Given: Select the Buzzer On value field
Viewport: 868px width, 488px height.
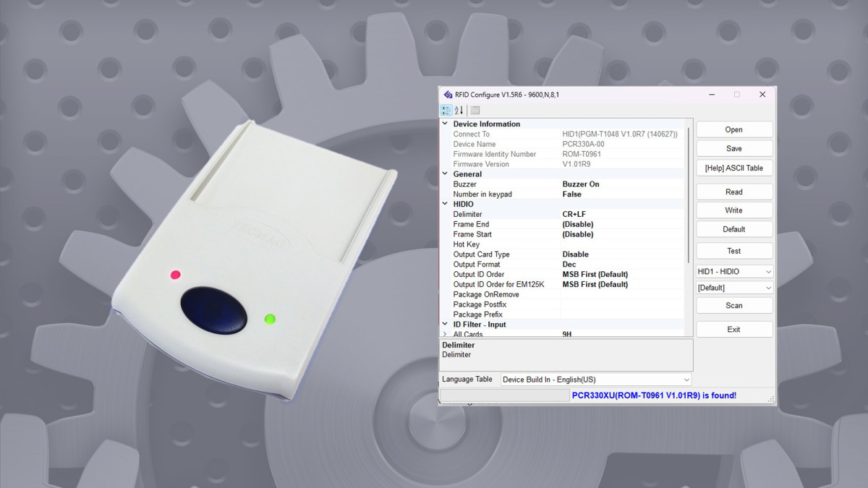Looking at the screenshot, I should (x=621, y=184).
